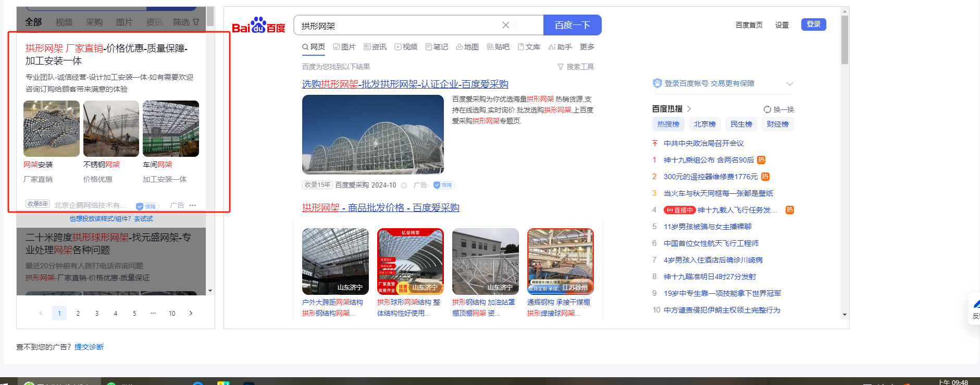
Task: Click the shield icon beside 登录百度帐号
Action: coord(658,83)
